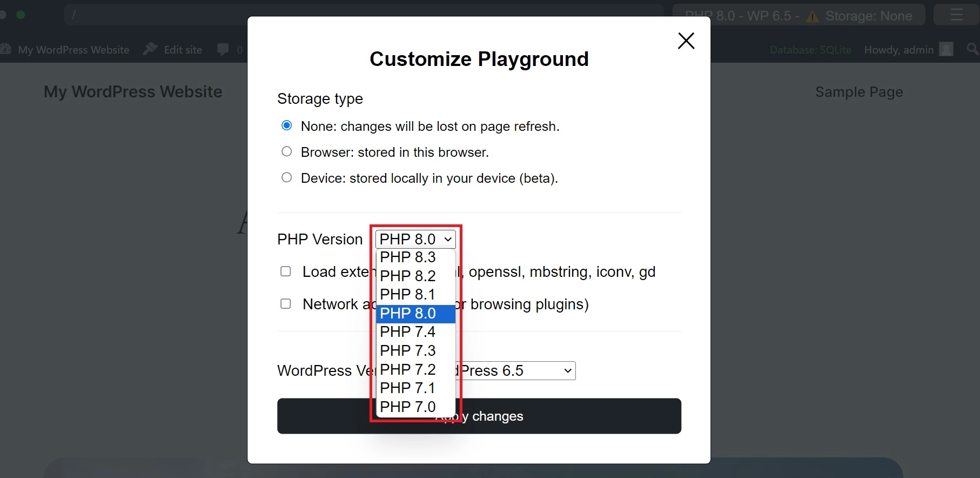
Task: Select 'Device: stored locally' storage option
Action: (287, 177)
